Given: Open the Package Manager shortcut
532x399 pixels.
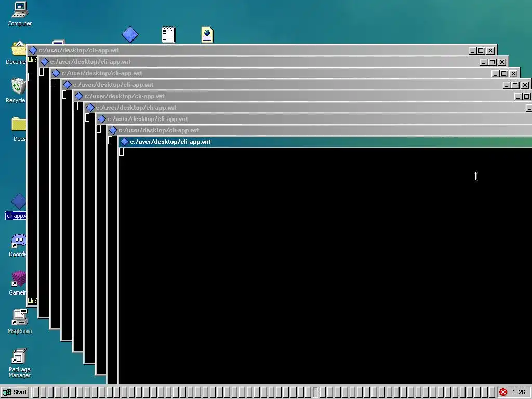Looking at the screenshot, I should click(19, 363).
